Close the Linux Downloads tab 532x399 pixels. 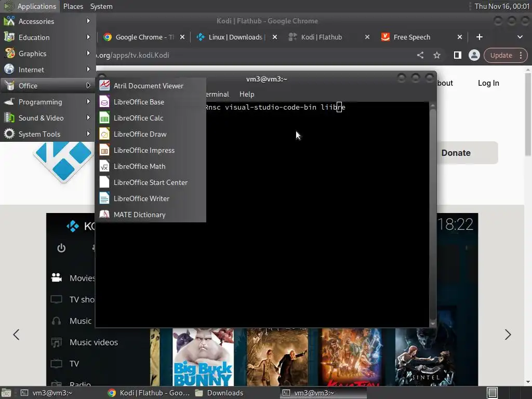[x=275, y=37]
